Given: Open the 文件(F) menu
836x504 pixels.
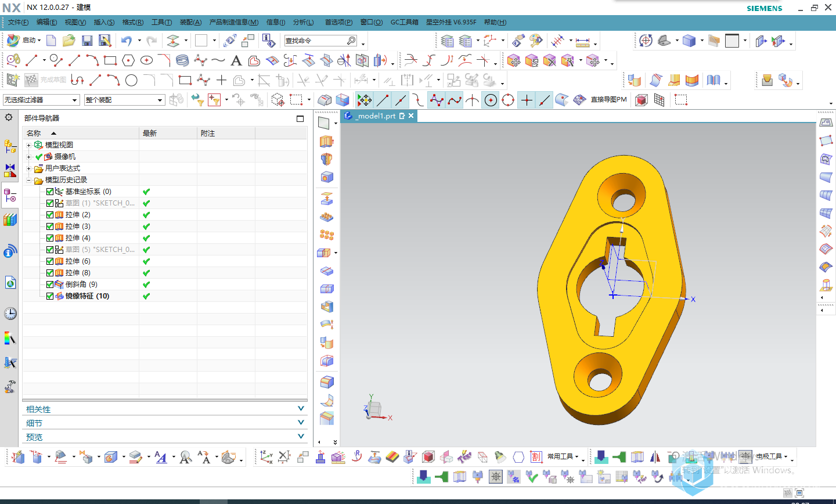Looking at the screenshot, I should (x=18, y=22).
